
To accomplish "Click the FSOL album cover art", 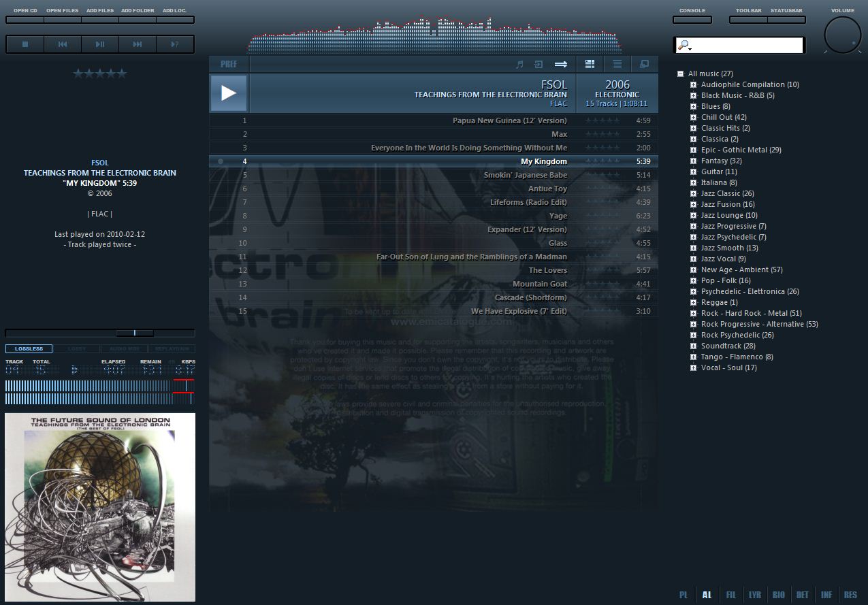I will [x=100, y=507].
